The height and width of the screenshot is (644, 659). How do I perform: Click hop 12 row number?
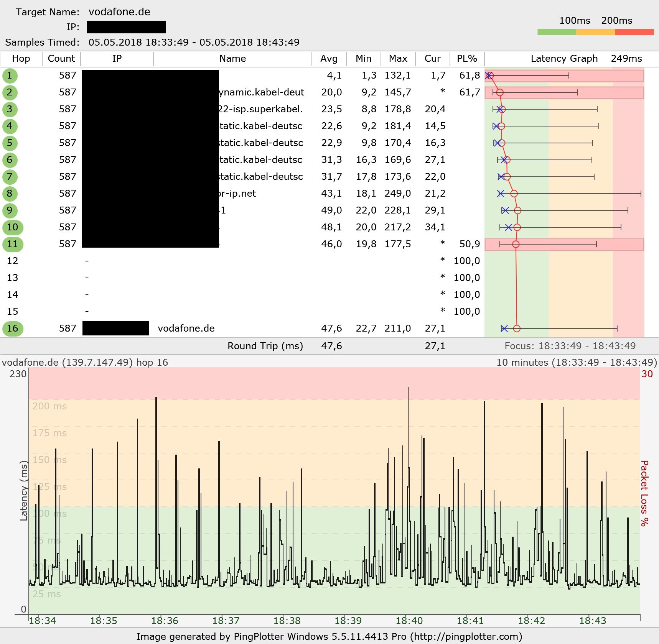click(x=12, y=261)
